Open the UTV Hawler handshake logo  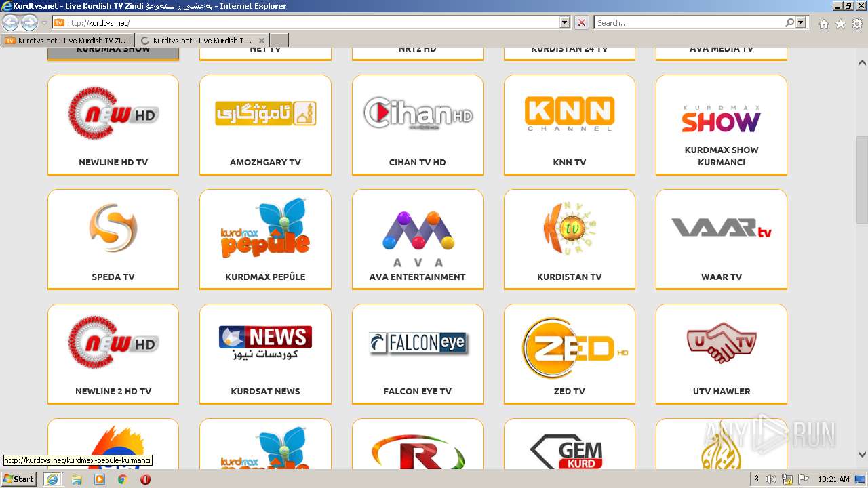click(722, 342)
